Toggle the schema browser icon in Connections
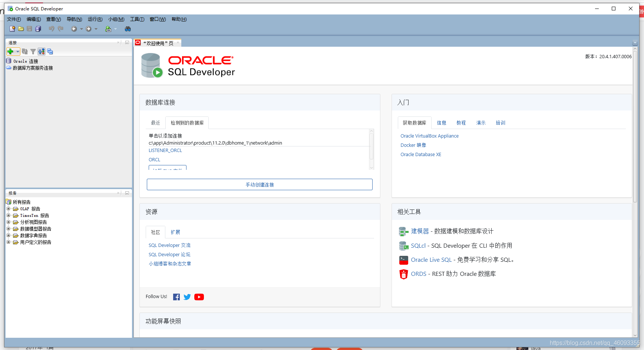This screenshot has width=644, height=350. 41,52
